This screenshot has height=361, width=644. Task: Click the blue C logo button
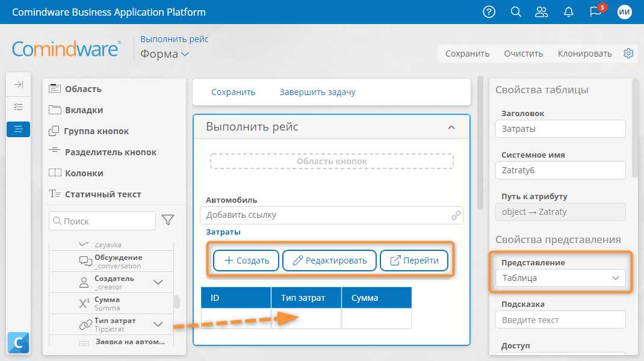coord(19,342)
